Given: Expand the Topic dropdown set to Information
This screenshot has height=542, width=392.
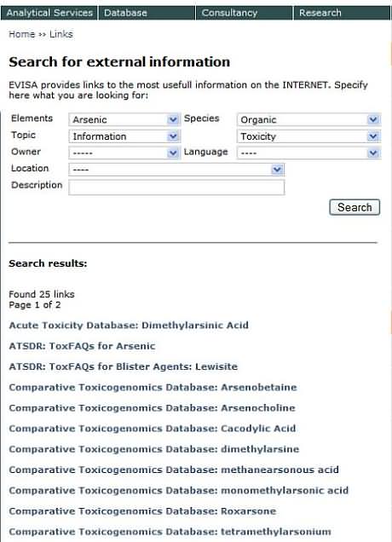Looking at the screenshot, I should (x=124, y=136).
